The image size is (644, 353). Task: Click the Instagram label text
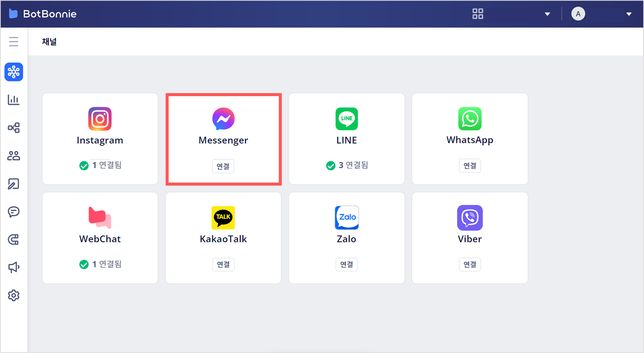(100, 140)
